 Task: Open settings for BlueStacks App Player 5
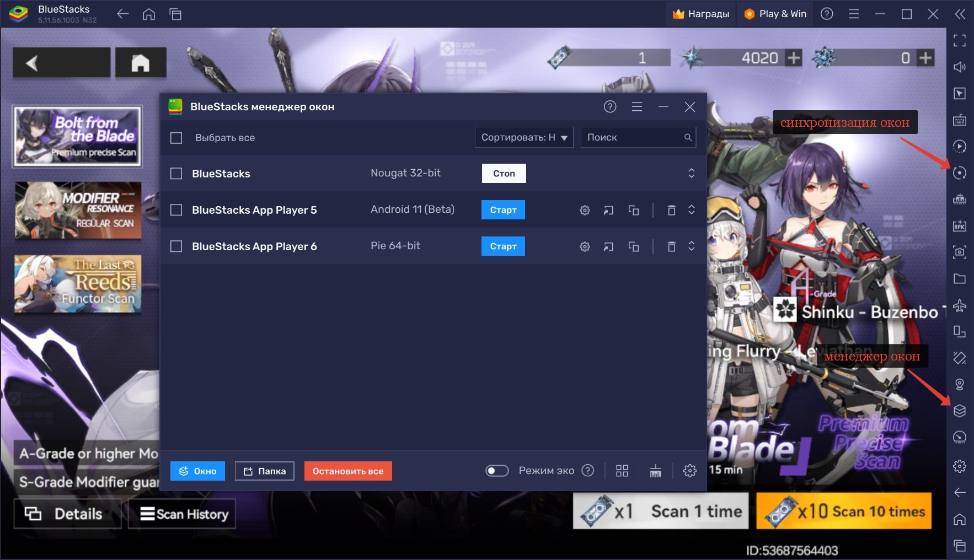point(585,210)
